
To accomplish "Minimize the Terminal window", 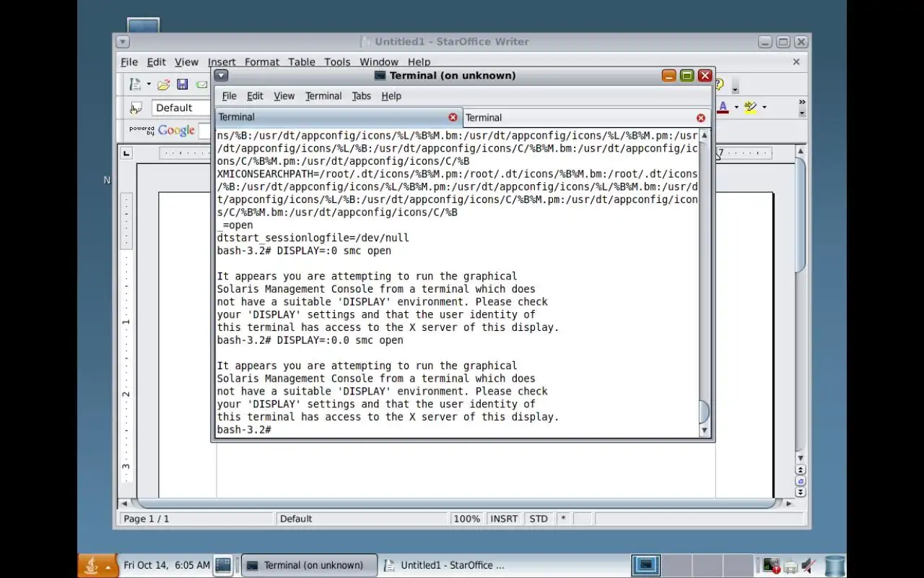I will [x=668, y=75].
